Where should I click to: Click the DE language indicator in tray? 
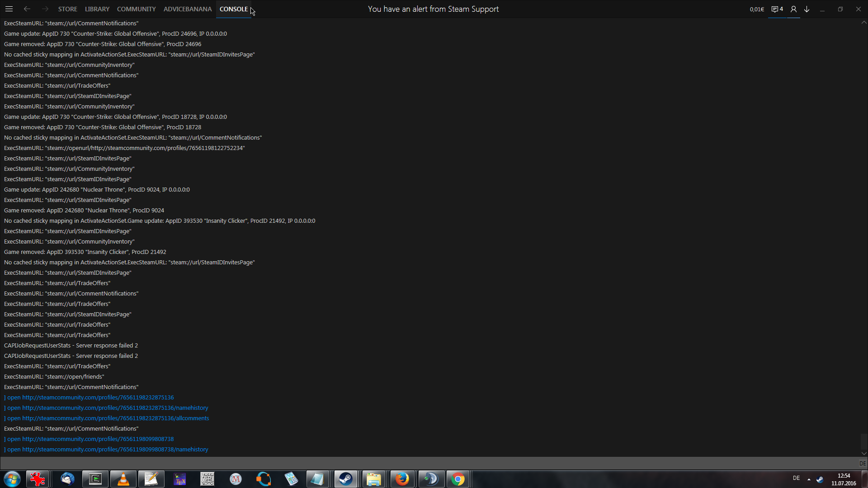tap(796, 478)
